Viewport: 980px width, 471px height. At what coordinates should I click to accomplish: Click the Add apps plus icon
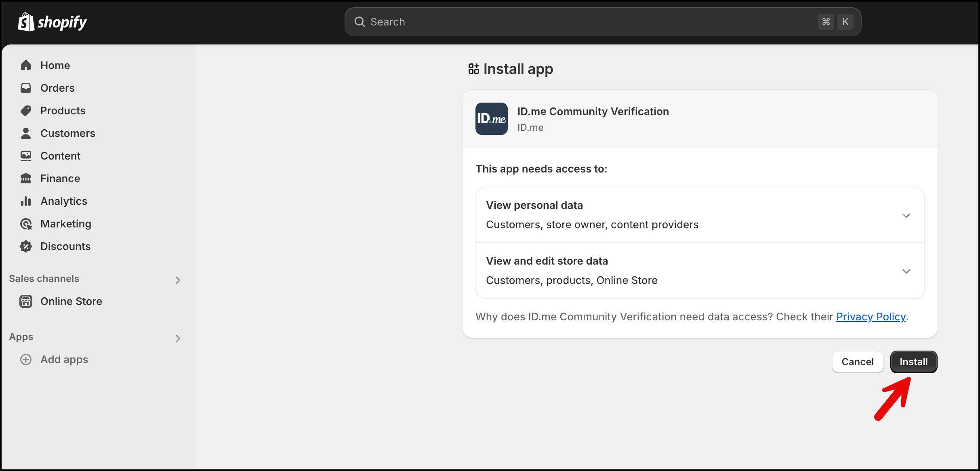coord(26,360)
